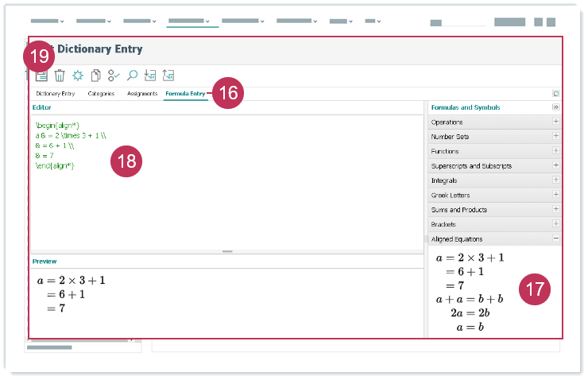Click the save entry icon in toolbar
588x380 pixels.
point(42,76)
